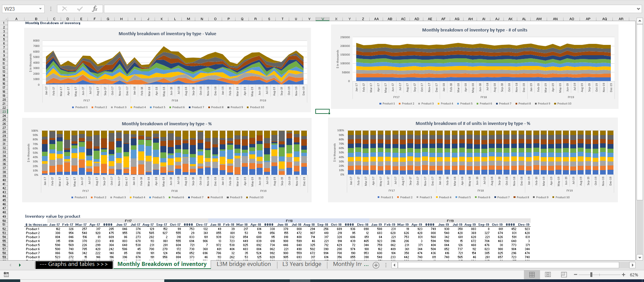The width and height of the screenshot is (644, 282).
Task: Open the '--- Graphs and tables >>>' sheet tab
Action: pos(74,264)
